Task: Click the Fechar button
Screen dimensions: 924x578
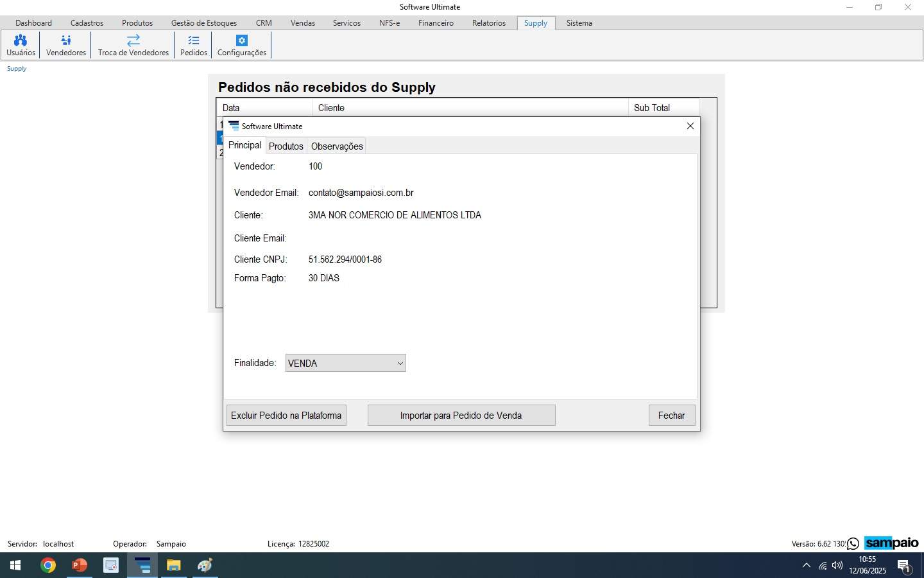Action: pyautogui.click(x=672, y=416)
